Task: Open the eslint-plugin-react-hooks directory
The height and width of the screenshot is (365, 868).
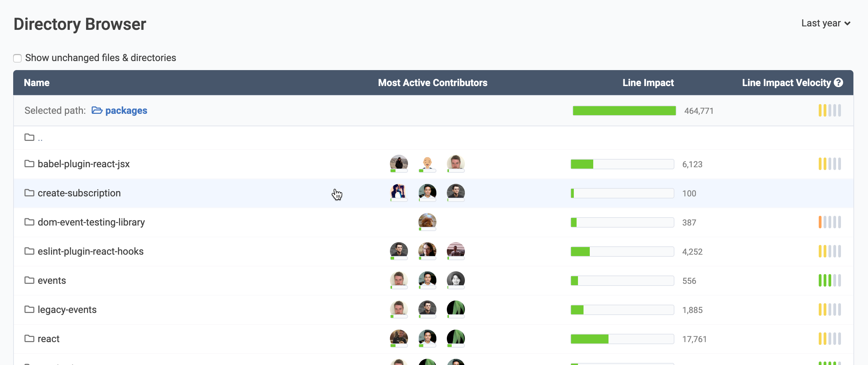Action: point(91,251)
